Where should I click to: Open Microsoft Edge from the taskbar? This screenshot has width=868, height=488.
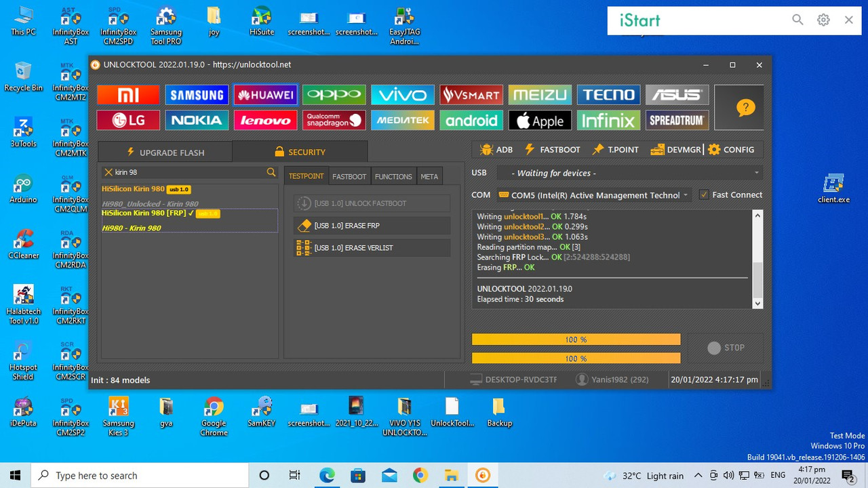pos(327,475)
